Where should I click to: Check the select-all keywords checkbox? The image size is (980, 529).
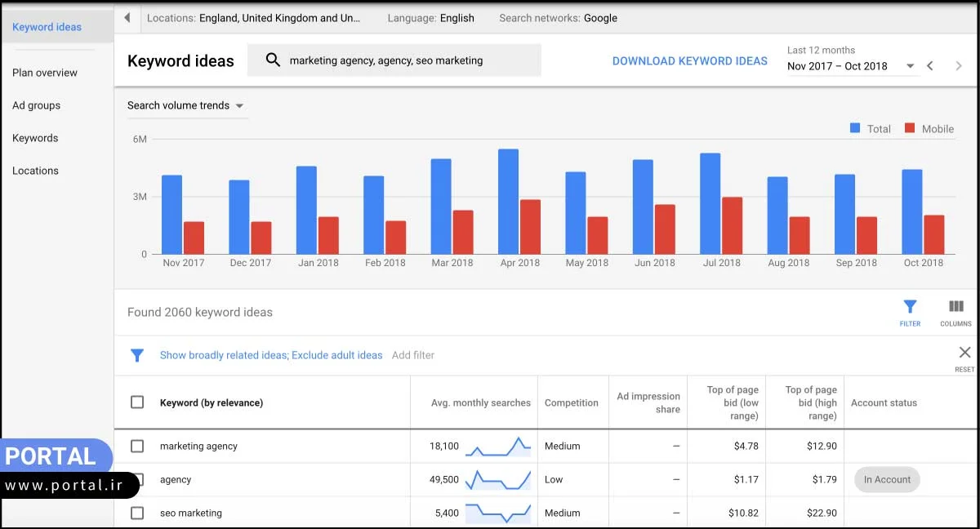(137, 402)
